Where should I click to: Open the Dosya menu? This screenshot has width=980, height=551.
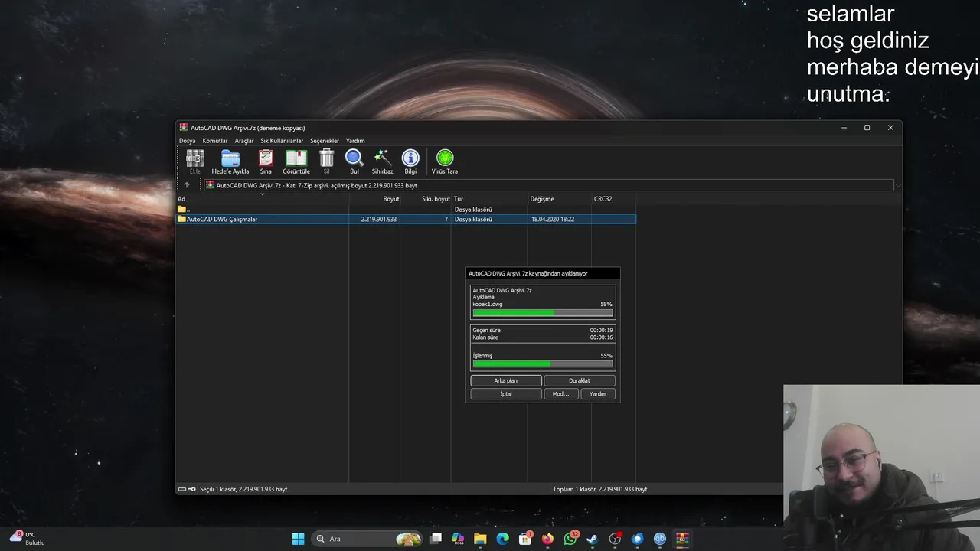187,141
